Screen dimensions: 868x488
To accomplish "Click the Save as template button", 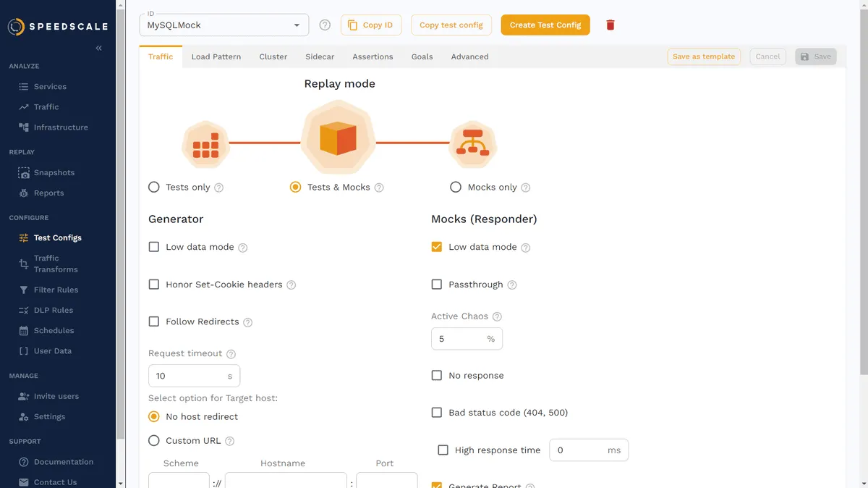I will tap(703, 56).
